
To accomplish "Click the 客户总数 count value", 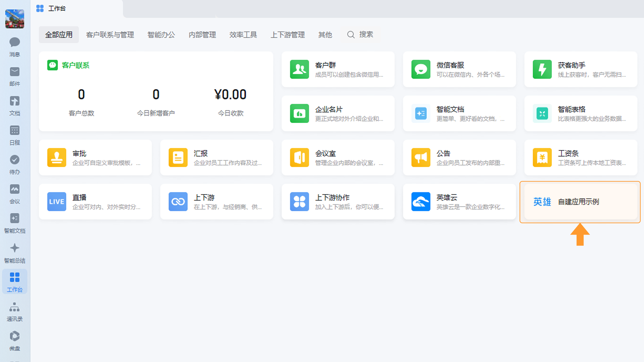I will (x=81, y=94).
